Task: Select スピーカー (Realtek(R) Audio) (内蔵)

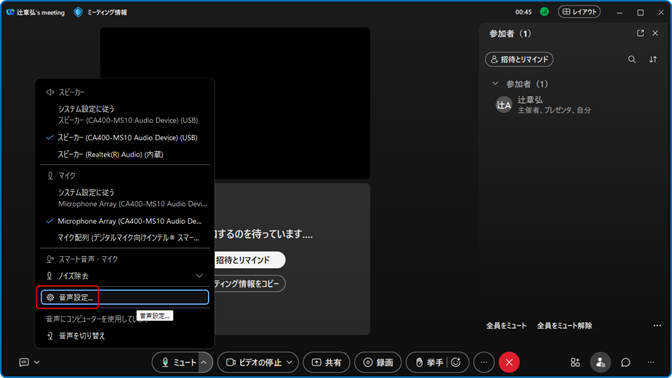Action: [x=125, y=154]
